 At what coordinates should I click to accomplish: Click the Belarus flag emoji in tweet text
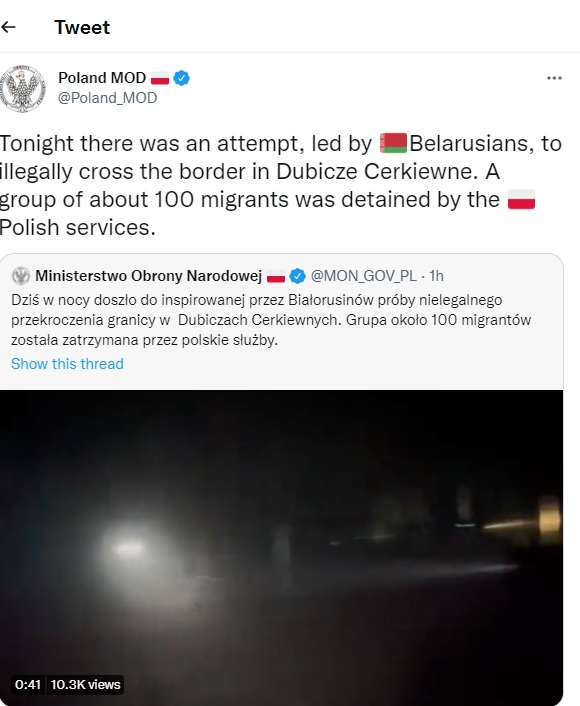pos(394,143)
